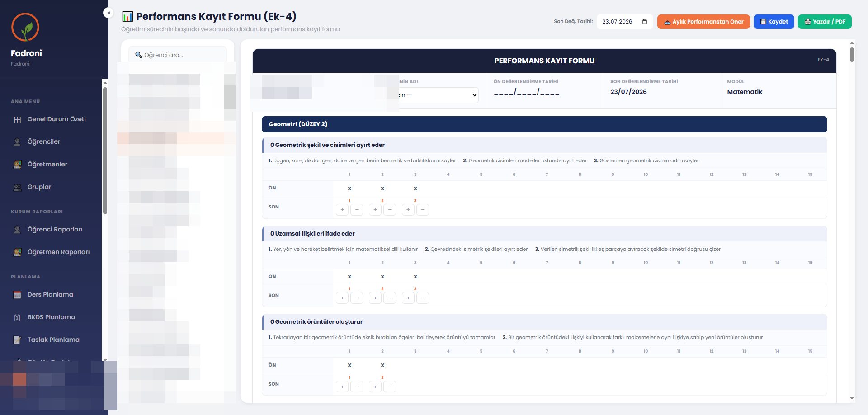Increase SON item 1 under Uzamsal ilişkileri ifade eder
The height and width of the screenshot is (415, 868).
tap(342, 298)
